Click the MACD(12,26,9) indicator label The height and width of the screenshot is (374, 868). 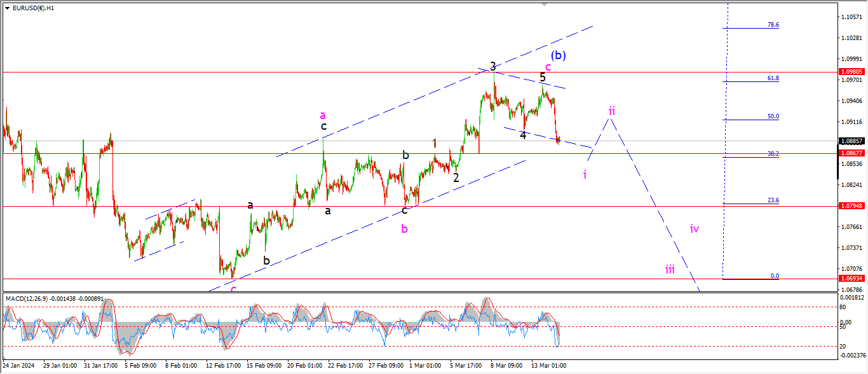[x=28, y=298]
